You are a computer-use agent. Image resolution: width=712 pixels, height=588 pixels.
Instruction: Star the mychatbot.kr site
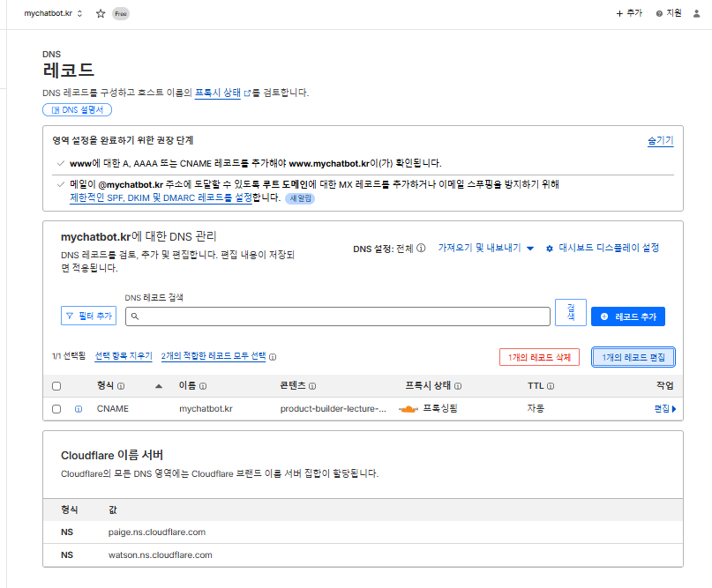tap(101, 13)
